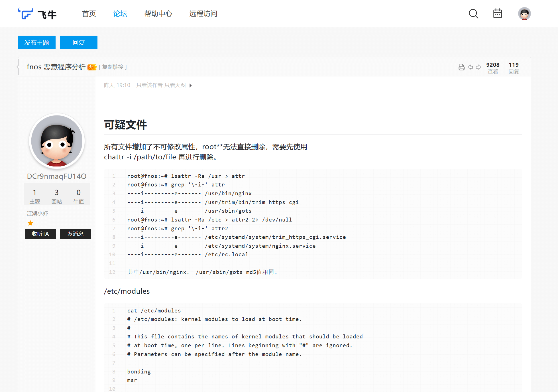Collapse the left arrow beside thread title
The width and height of the screenshot is (558, 392).
(x=18, y=67)
